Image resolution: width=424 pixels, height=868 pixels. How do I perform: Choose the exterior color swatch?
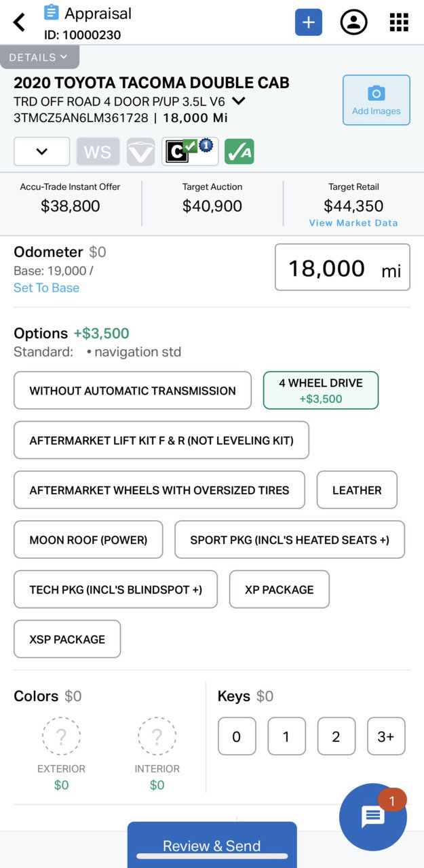61,736
